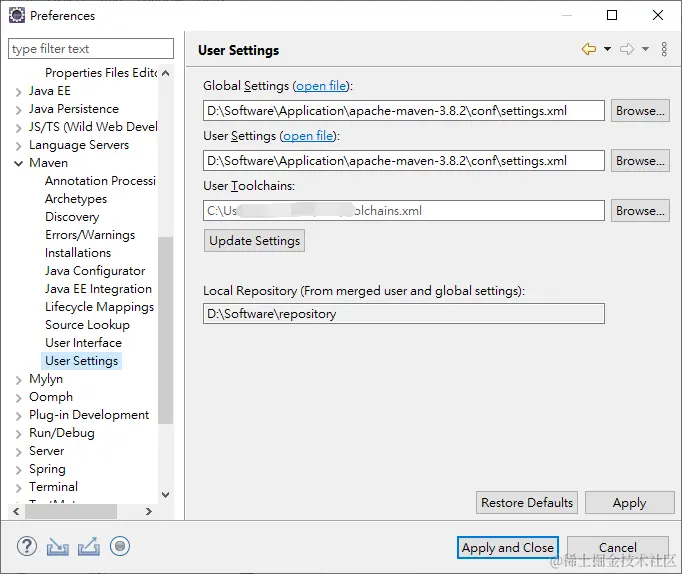
Task: Click the import preferences icon
Action: 58,546
